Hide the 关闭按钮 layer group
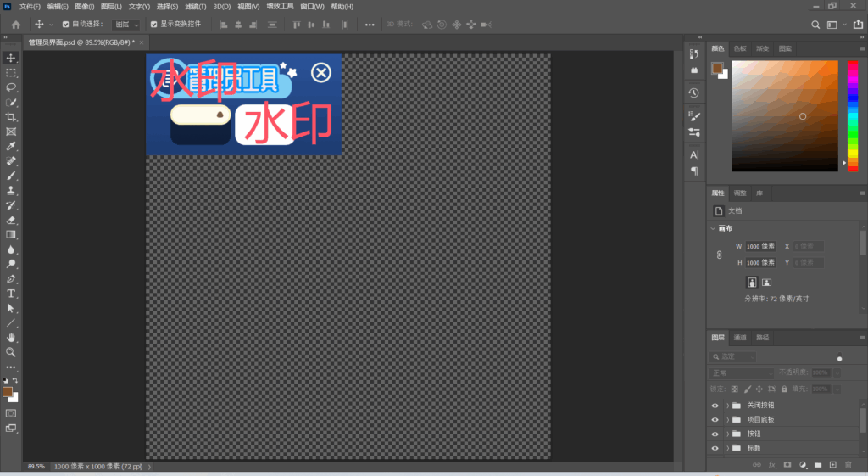Image resolution: width=868 pixels, height=476 pixels. [x=715, y=406]
